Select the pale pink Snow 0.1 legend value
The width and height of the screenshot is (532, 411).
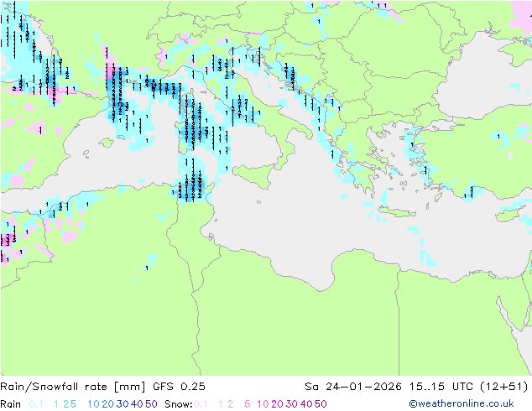click(201, 404)
